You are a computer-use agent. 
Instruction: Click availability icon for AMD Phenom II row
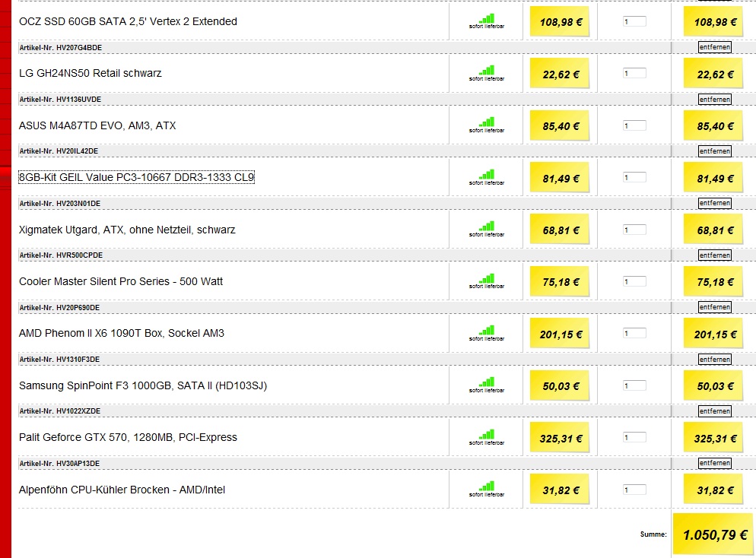[487, 334]
